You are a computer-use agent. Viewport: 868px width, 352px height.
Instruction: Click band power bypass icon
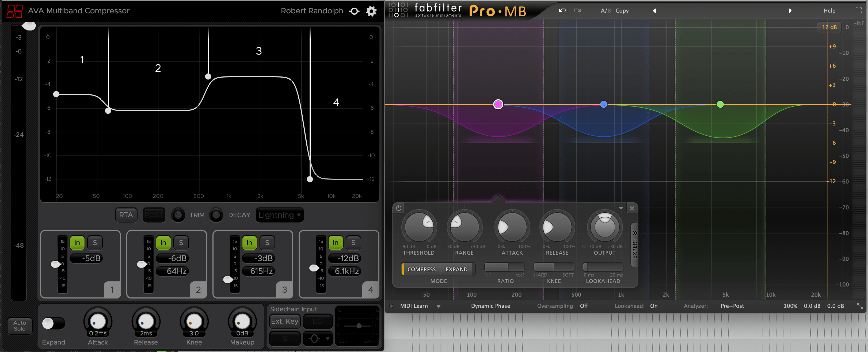[x=398, y=208]
